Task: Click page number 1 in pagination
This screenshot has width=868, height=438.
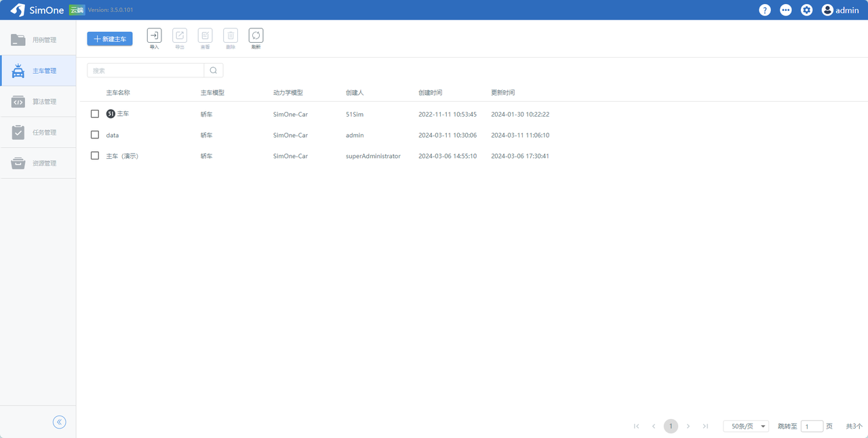Action: tap(671, 426)
